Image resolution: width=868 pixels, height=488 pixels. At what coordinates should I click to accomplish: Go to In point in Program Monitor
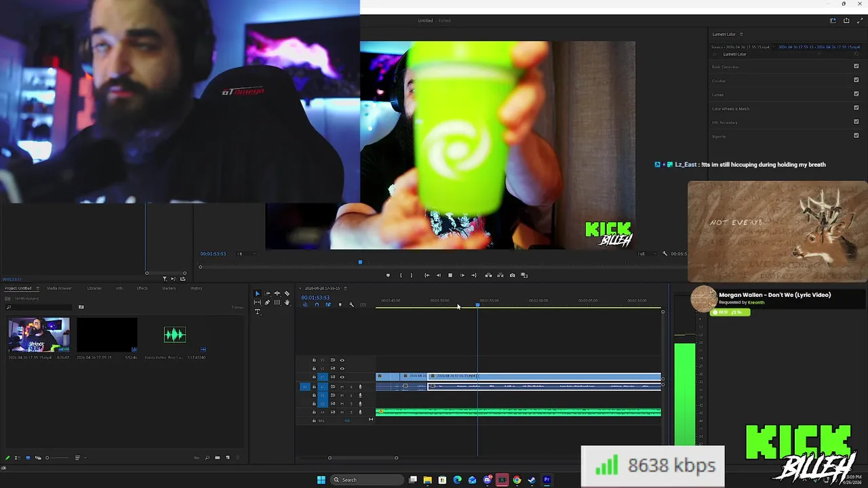[427, 275]
